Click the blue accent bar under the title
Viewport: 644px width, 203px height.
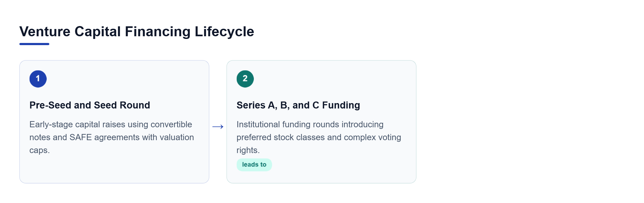click(x=34, y=44)
